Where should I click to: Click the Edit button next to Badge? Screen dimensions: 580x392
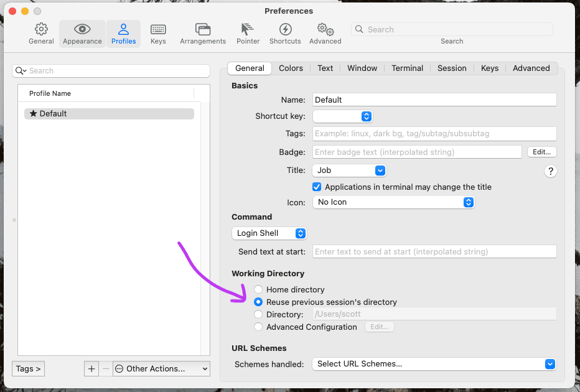click(x=541, y=152)
